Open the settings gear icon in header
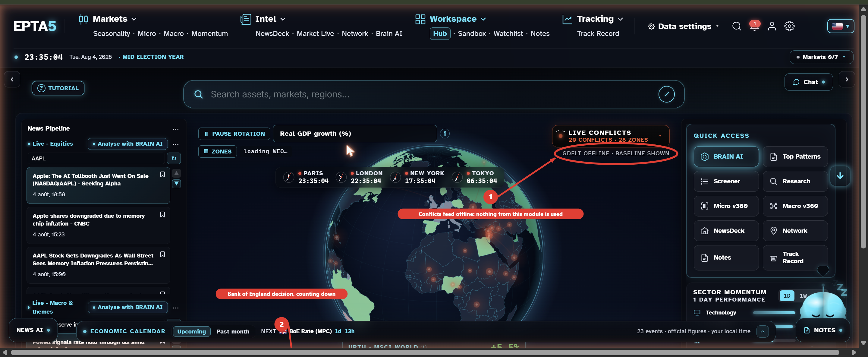Image resolution: width=868 pixels, height=357 pixels. pyautogui.click(x=790, y=26)
